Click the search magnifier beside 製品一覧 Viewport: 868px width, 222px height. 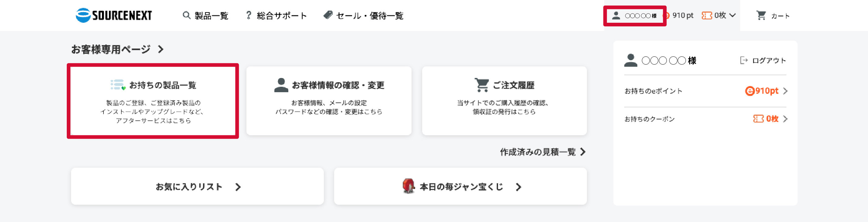click(187, 15)
